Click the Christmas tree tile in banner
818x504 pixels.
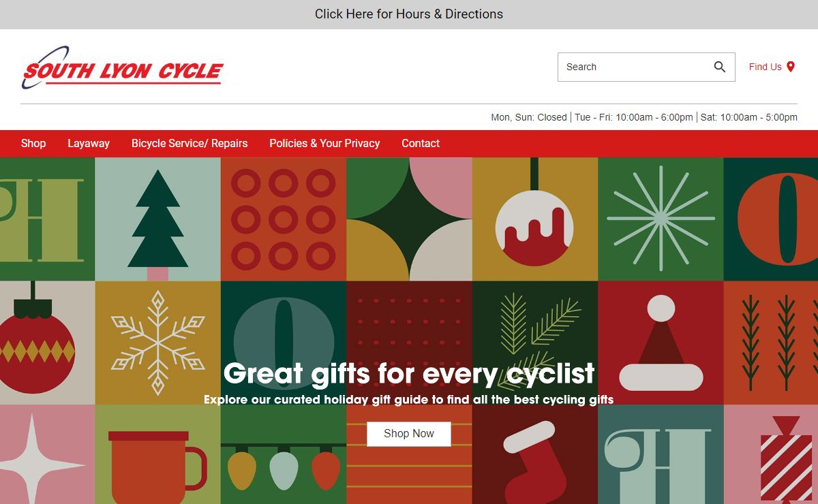tap(157, 219)
